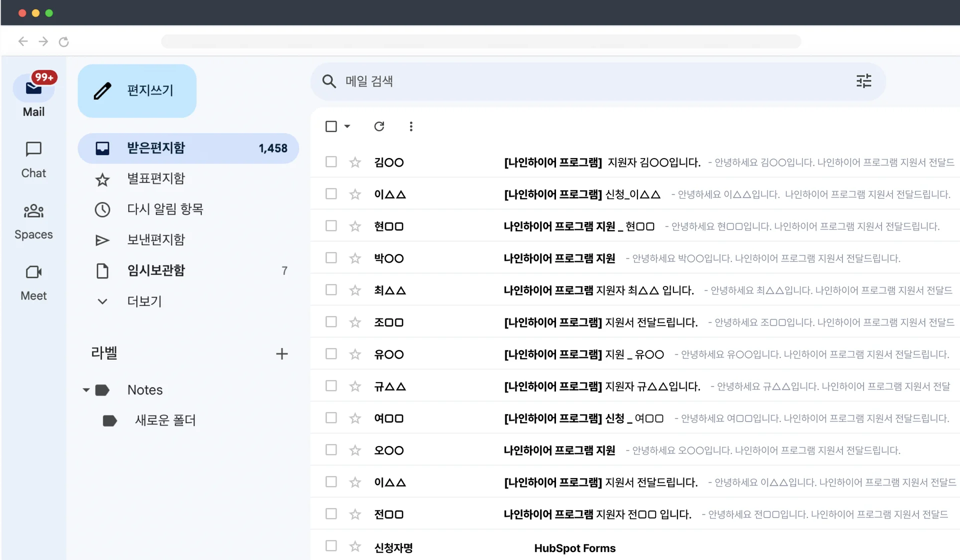
Task: Open the three-dot more options menu
Action: tap(411, 126)
